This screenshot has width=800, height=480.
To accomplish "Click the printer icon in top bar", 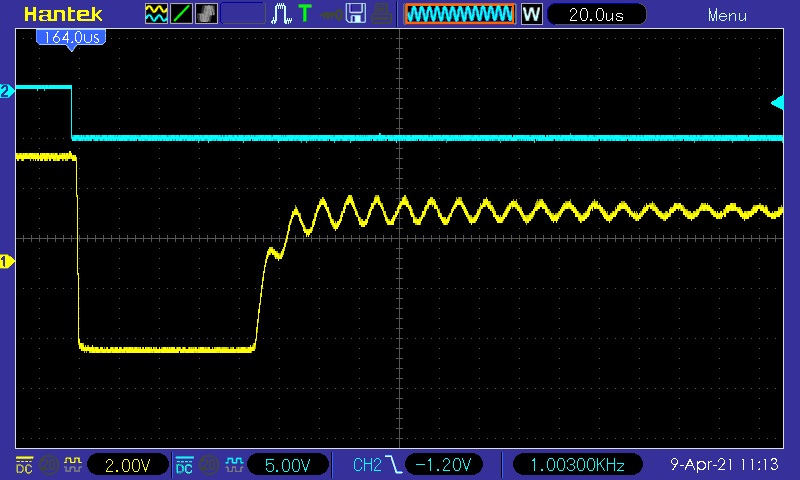I will pos(381,14).
